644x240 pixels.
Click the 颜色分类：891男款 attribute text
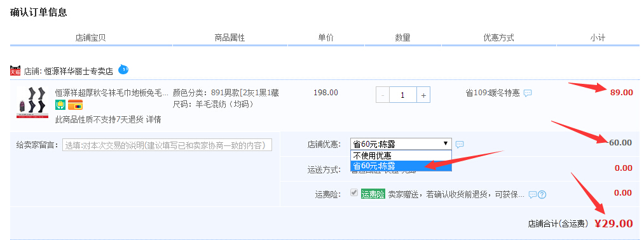coord(226,93)
